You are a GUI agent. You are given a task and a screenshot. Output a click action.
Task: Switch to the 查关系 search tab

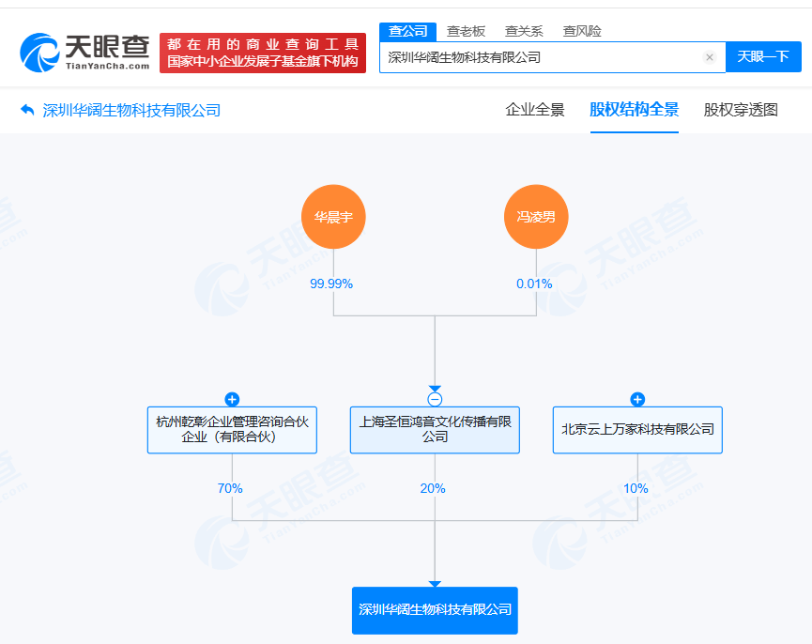523,30
